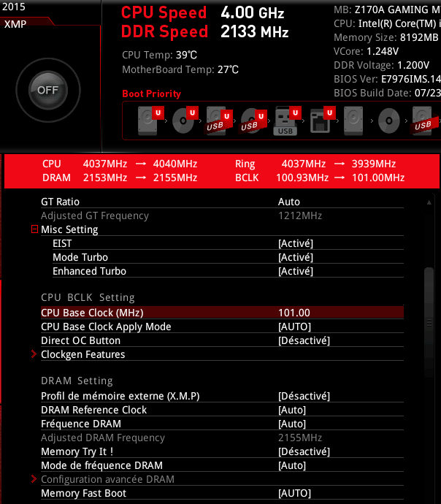
Task: Select the legacy hard disk boot icon without U badge
Action: pos(353,121)
